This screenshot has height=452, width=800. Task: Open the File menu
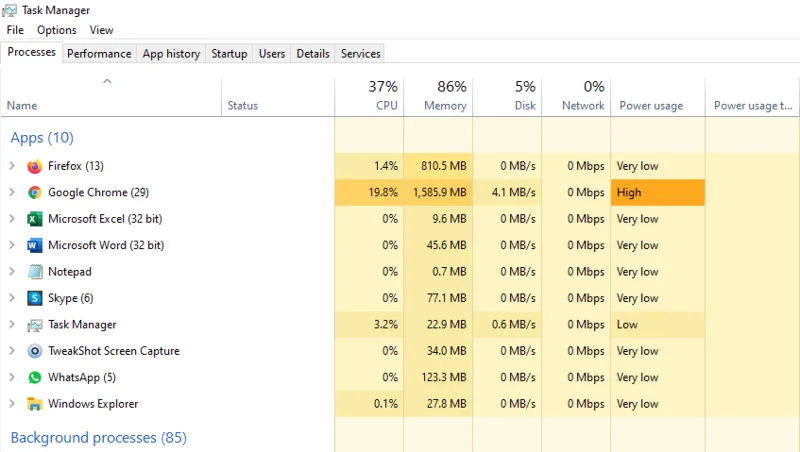[15, 30]
